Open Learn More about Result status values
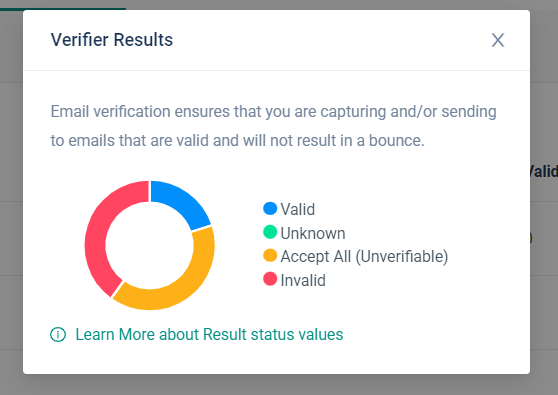This screenshot has height=395, width=558. pyautogui.click(x=209, y=335)
